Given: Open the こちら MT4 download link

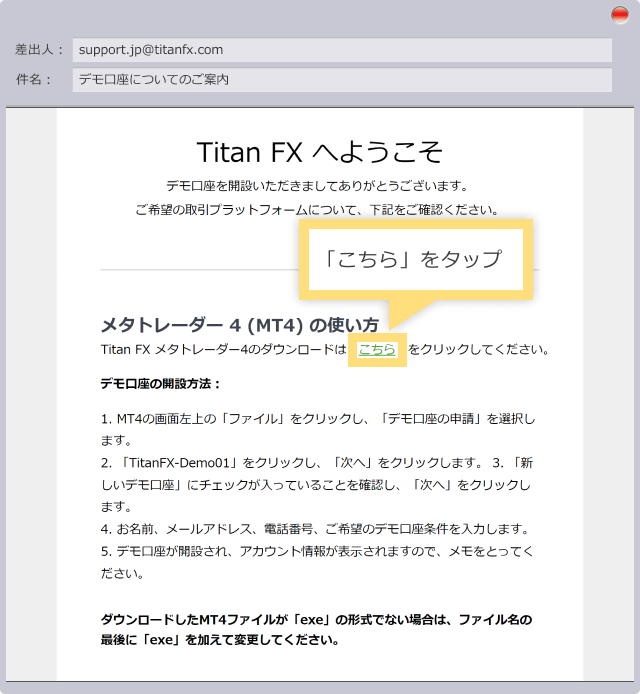Looking at the screenshot, I should click(x=377, y=350).
